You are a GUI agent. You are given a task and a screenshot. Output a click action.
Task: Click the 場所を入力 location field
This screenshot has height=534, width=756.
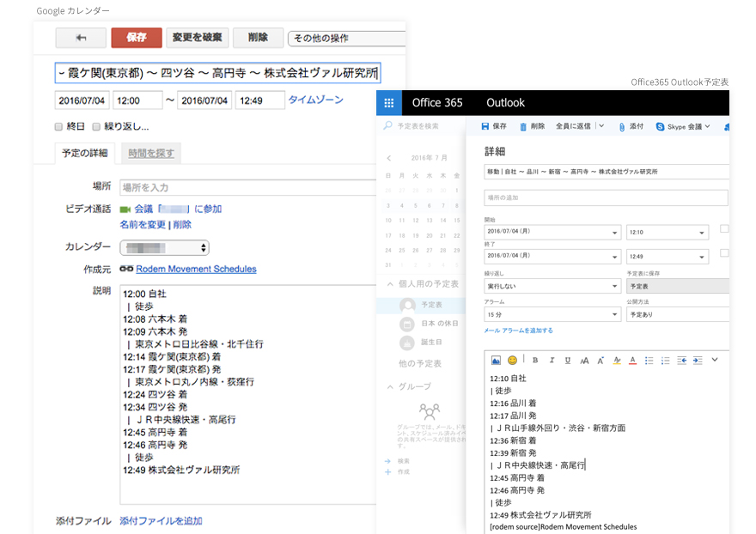(247, 187)
